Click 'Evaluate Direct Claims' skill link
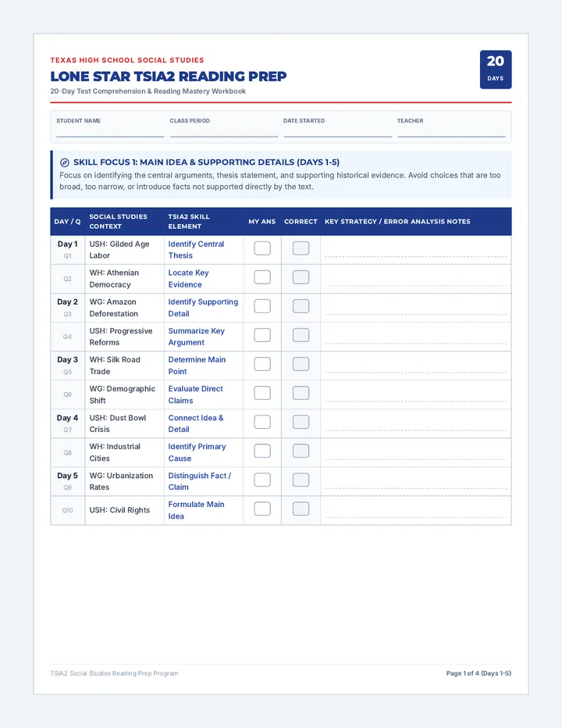Image resolution: width=562 pixels, height=728 pixels. coord(195,394)
